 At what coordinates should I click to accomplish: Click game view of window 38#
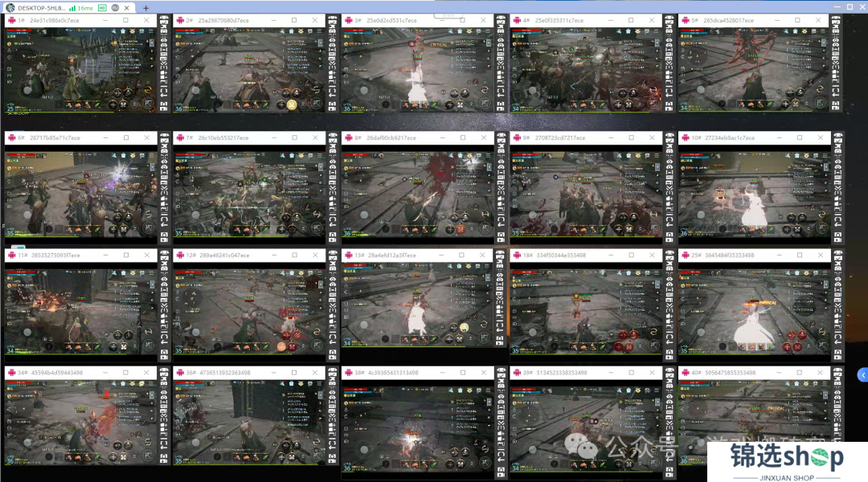coord(417,429)
